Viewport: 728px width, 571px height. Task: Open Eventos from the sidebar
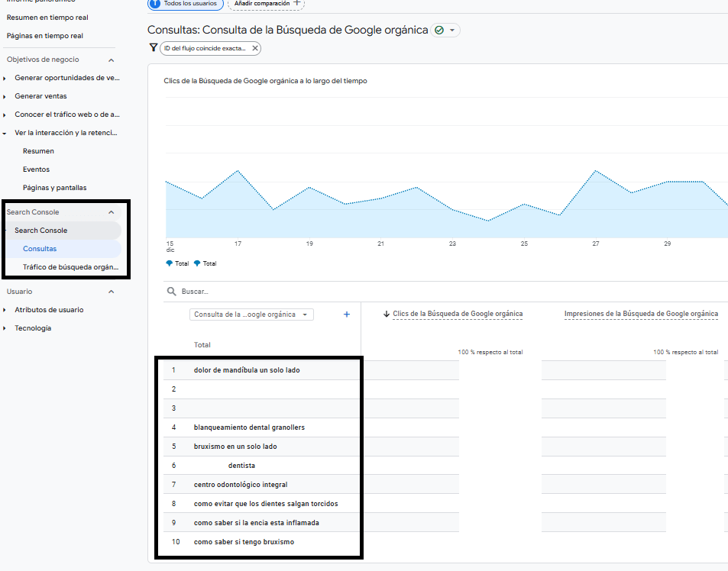[x=37, y=169]
